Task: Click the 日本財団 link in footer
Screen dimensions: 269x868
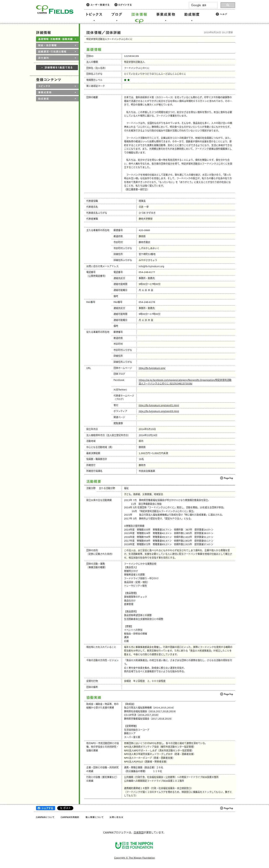Action: (138, 832)
